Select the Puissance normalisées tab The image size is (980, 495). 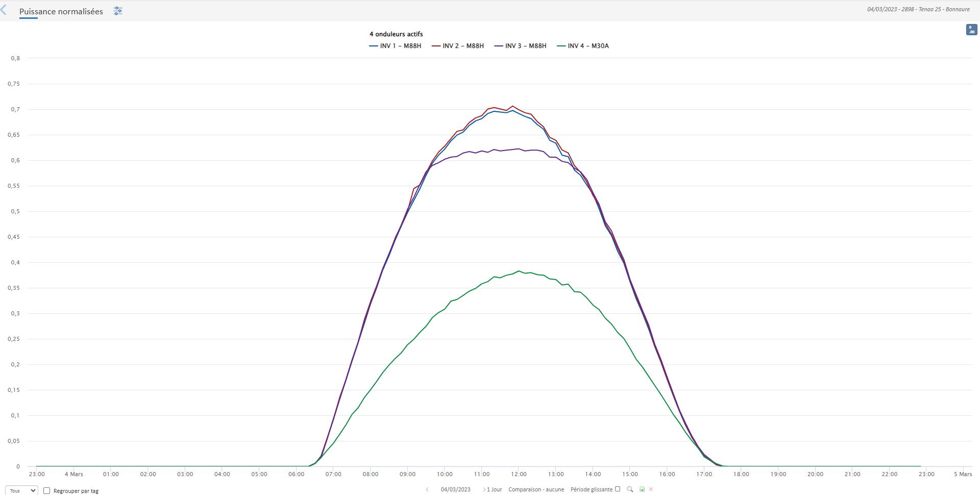point(61,11)
